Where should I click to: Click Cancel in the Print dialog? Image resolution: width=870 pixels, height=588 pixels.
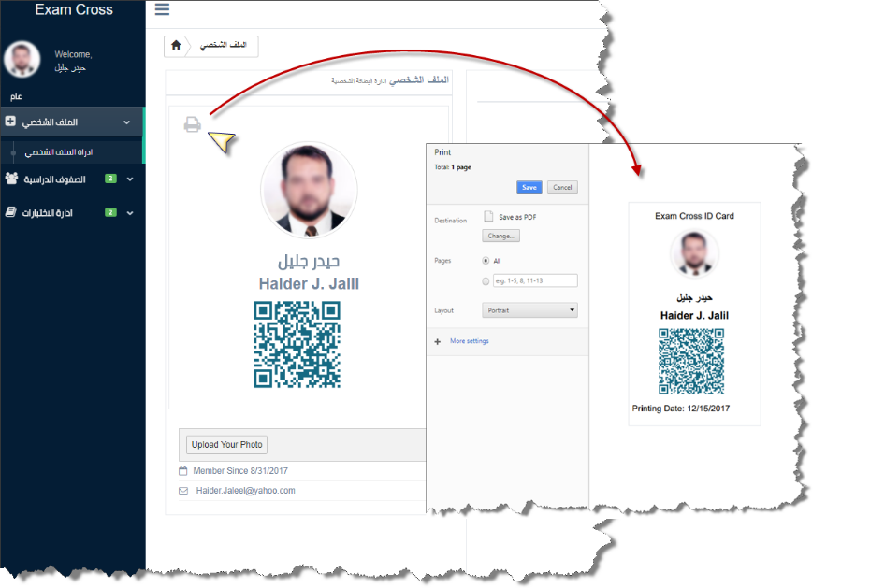pyautogui.click(x=562, y=187)
